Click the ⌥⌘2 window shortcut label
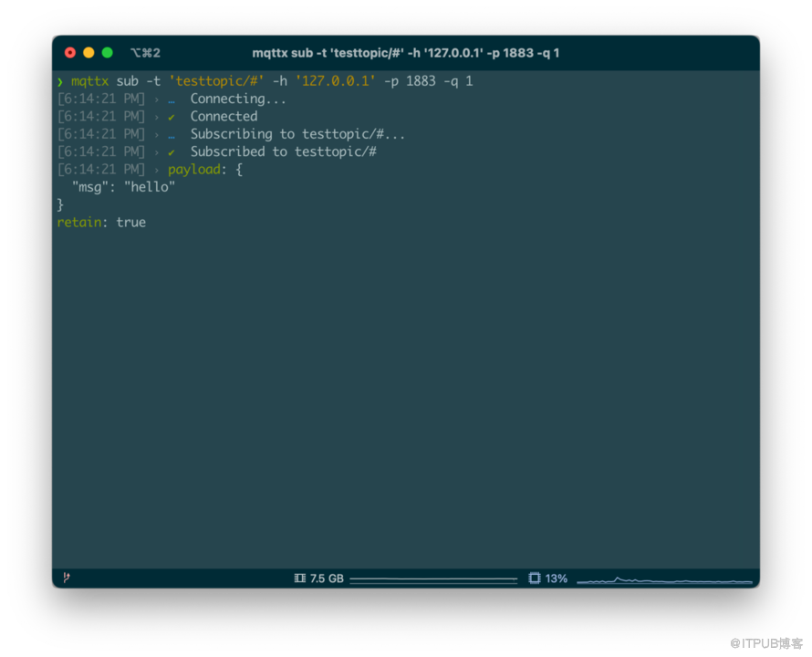Viewport: 812px width, 657px height. [x=145, y=53]
